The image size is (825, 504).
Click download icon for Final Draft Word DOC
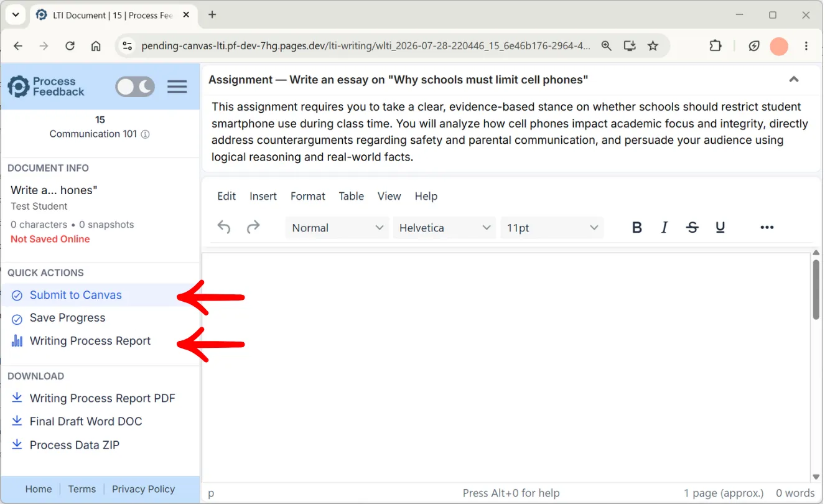(x=17, y=421)
